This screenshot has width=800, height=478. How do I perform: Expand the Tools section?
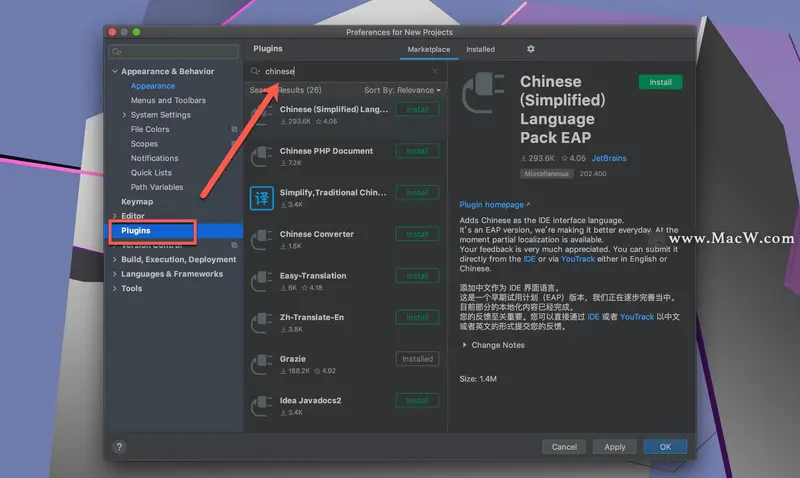pos(115,289)
